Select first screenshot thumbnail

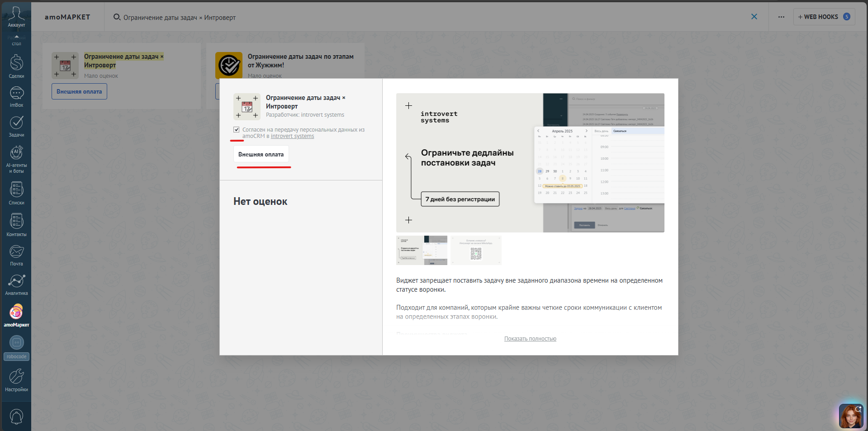coord(422,250)
